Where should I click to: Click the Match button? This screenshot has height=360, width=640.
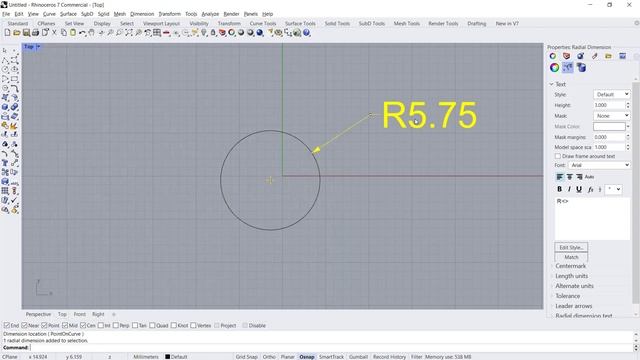pyautogui.click(x=571, y=257)
